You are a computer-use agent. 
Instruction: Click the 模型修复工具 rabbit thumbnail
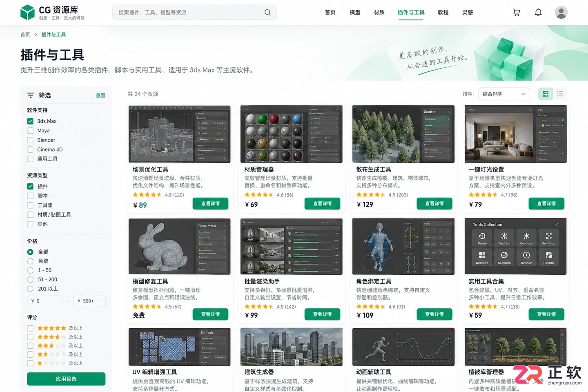pos(180,246)
